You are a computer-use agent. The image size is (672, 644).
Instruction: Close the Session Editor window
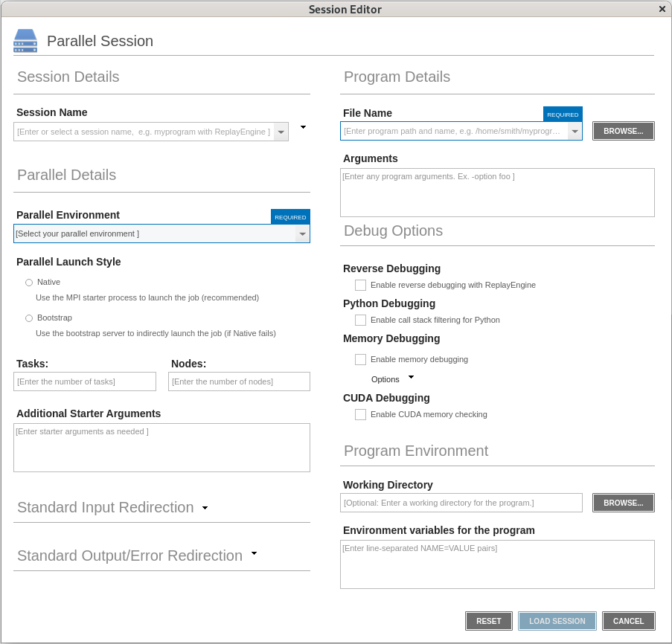[x=662, y=9]
